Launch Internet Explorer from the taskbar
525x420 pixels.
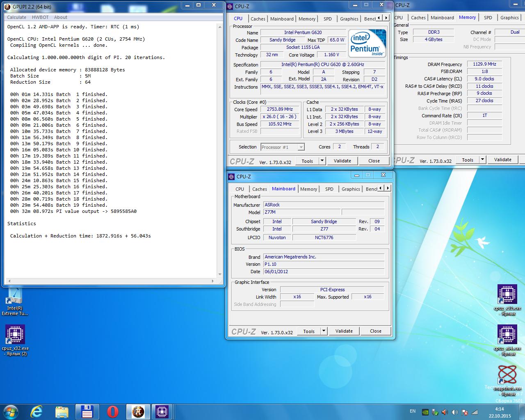37,411
